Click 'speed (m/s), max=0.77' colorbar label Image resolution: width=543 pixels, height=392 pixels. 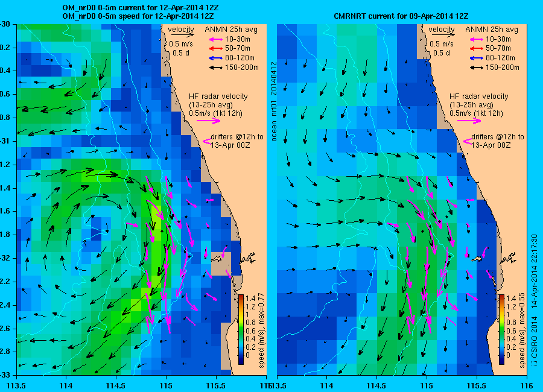[261, 330]
